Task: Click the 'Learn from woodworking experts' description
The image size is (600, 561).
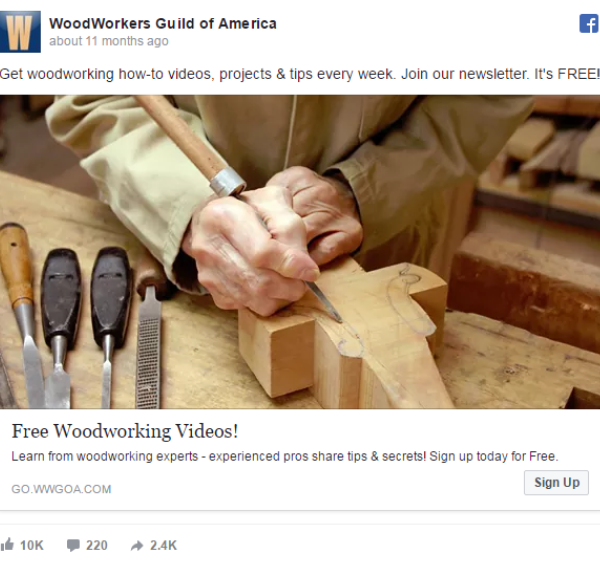Action: coord(285,456)
